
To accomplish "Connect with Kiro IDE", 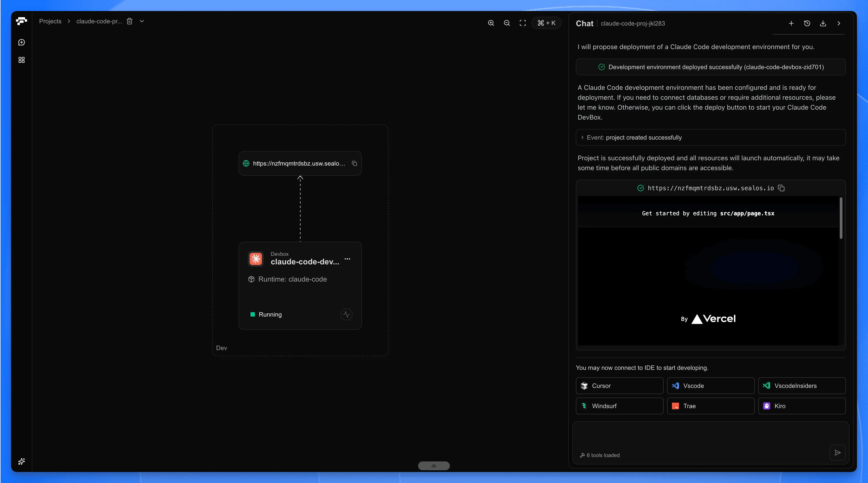I will tap(802, 406).
